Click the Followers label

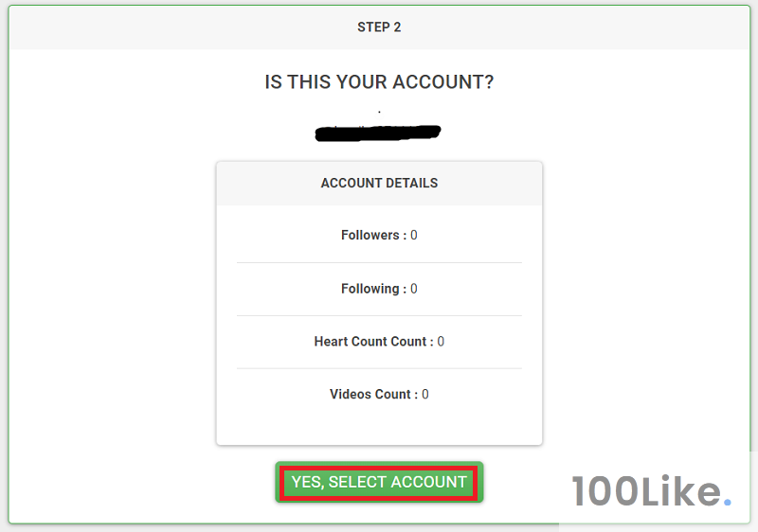coord(373,235)
